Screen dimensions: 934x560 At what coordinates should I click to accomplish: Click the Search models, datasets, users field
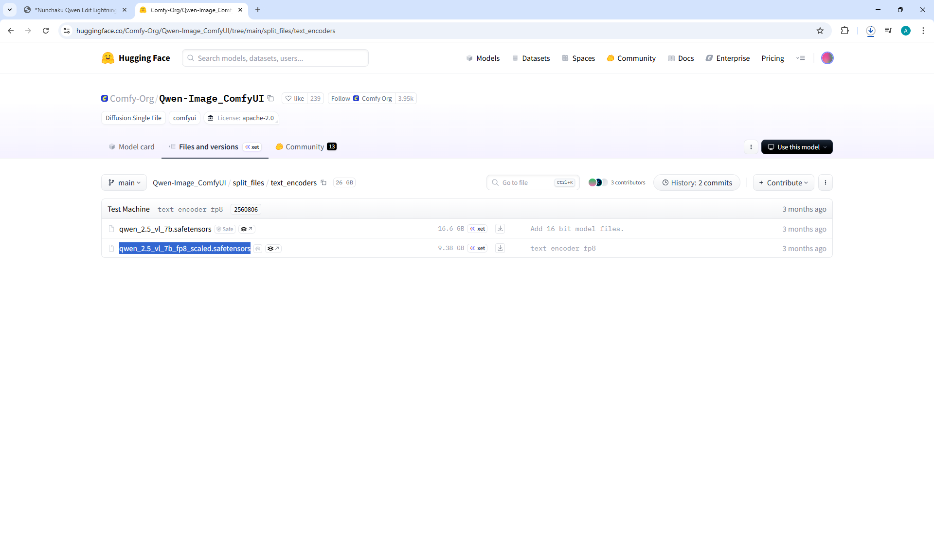click(x=275, y=58)
